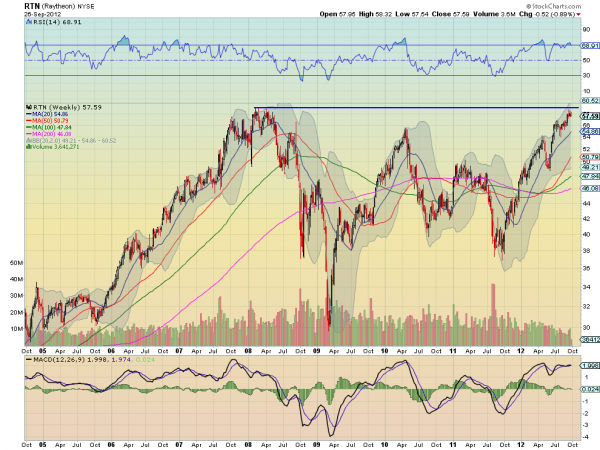Click the 40M label on volume axis
This screenshot has height=450, width=600.
click(x=16, y=279)
